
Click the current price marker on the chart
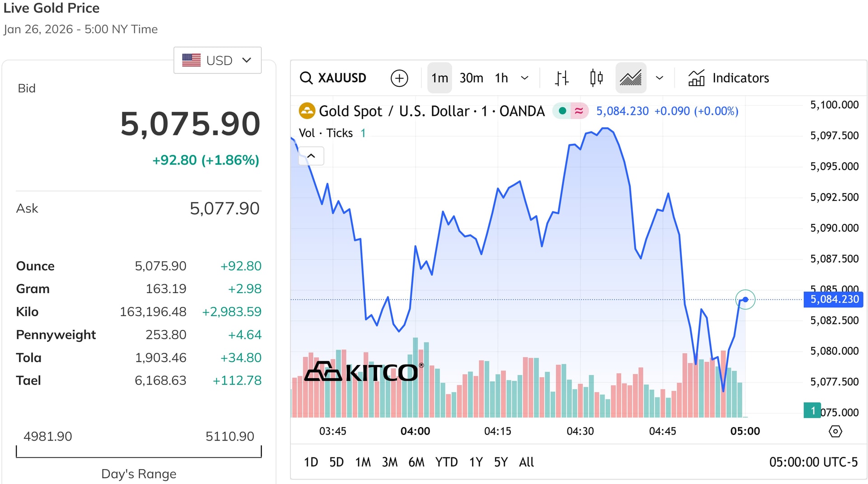[x=745, y=299]
